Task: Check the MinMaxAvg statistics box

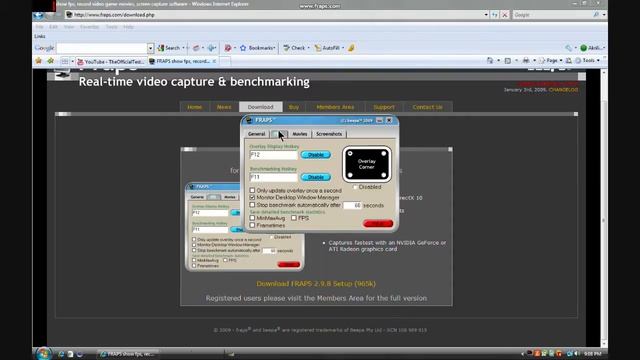Action: (252, 218)
